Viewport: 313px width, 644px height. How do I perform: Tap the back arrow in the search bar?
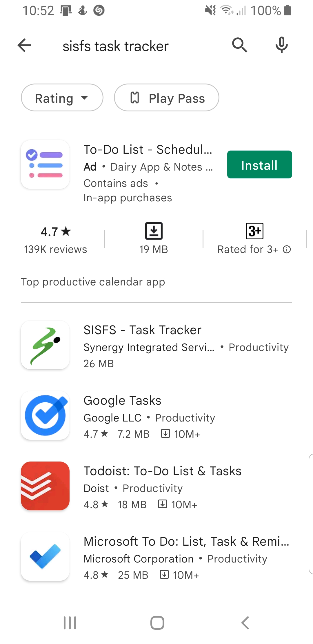click(25, 45)
